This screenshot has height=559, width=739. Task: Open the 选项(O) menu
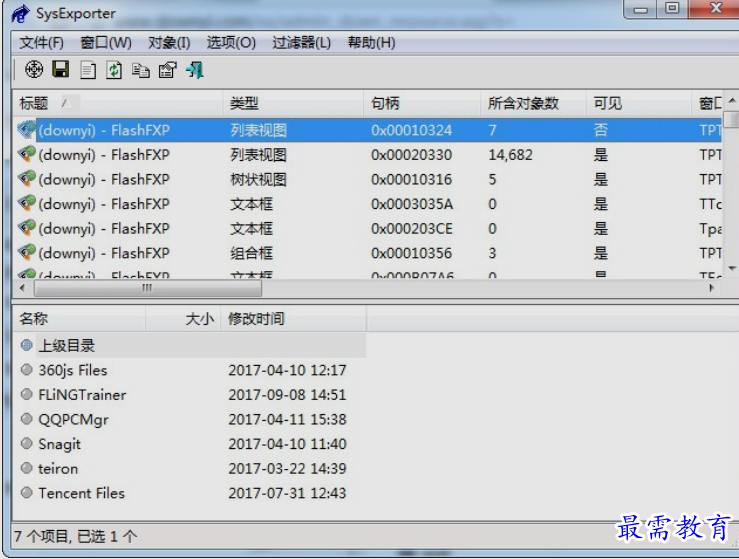pos(231,43)
